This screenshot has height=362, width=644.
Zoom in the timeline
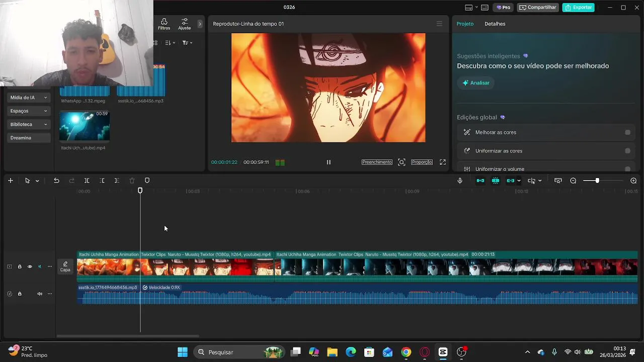(x=633, y=180)
